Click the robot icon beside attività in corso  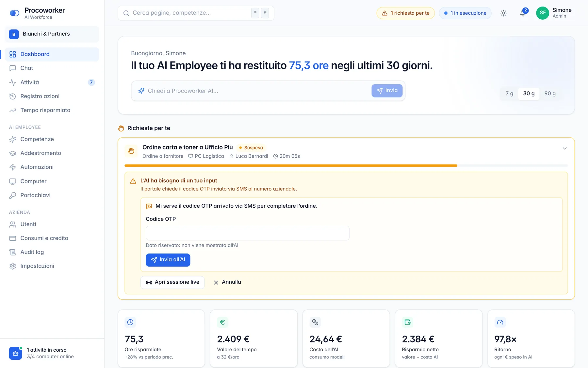click(15, 353)
